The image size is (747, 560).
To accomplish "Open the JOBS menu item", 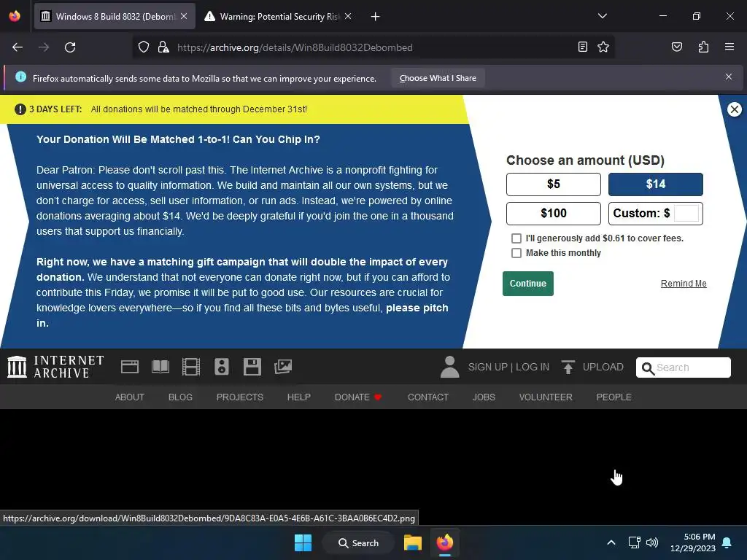I will coord(484,397).
